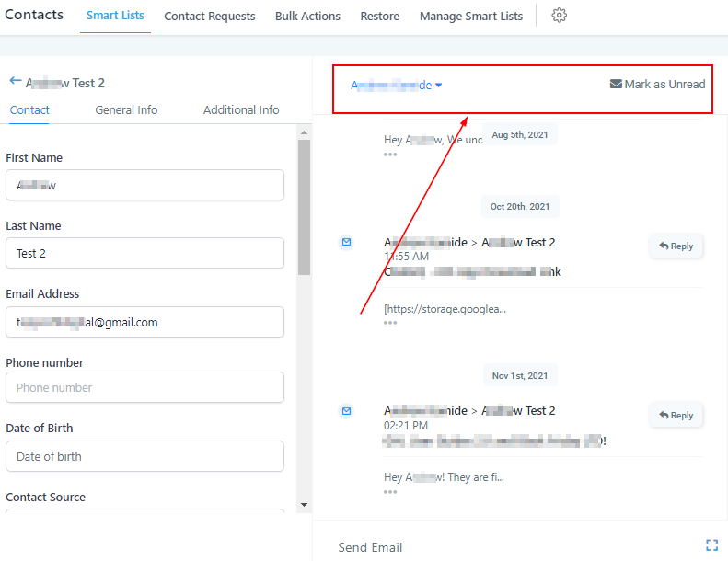Reply to the 11:55 AM email
This screenshot has height=561, width=728.
pos(676,246)
